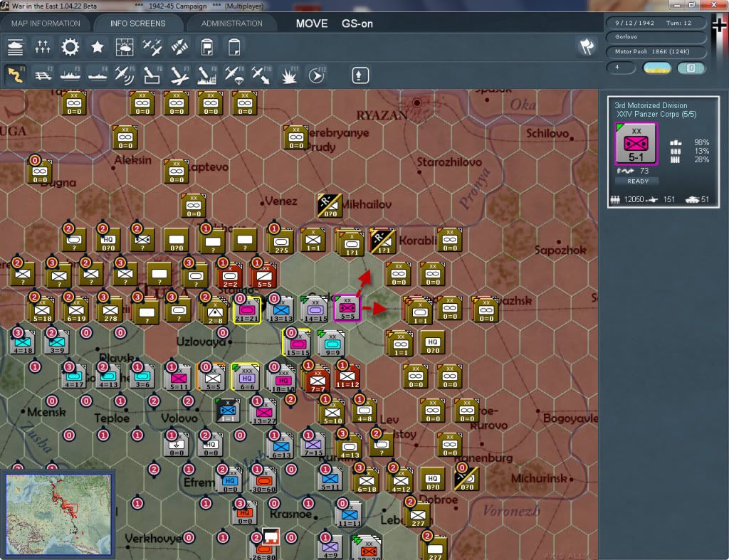The width and height of the screenshot is (729, 560).
Task: Toggle the GS-on ground support indicator
Action: coord(357,23)
